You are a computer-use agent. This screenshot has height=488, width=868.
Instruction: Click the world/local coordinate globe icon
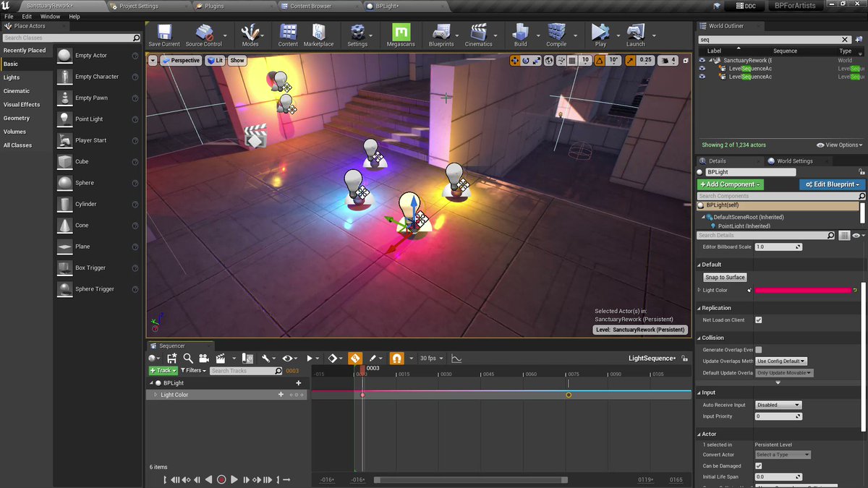tap(550, 61)
